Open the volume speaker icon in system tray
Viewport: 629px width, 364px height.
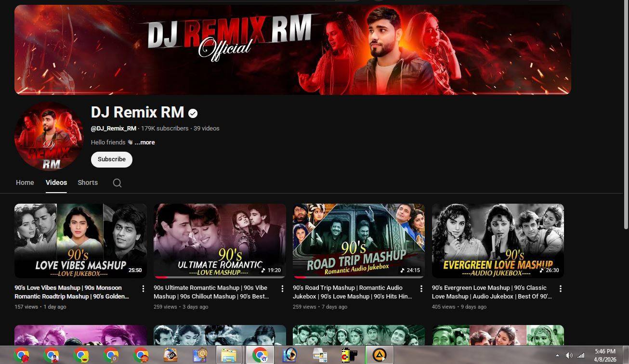(569, 355)
